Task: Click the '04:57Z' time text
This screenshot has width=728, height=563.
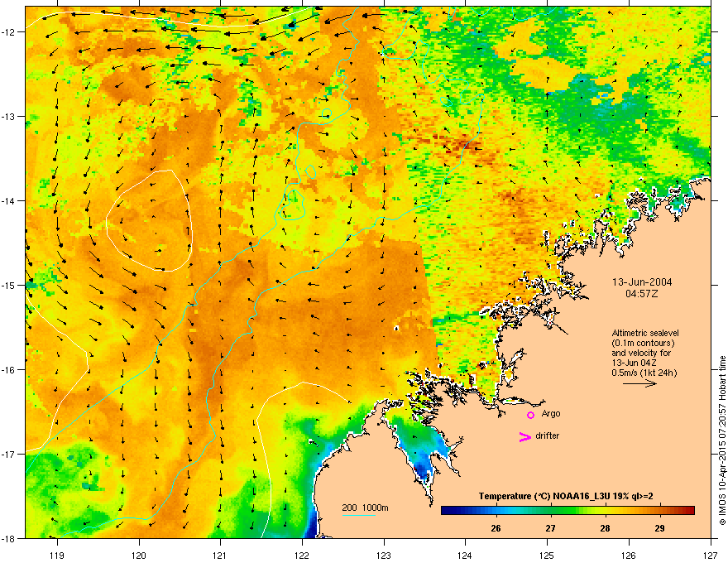Action: click(642, 294)
